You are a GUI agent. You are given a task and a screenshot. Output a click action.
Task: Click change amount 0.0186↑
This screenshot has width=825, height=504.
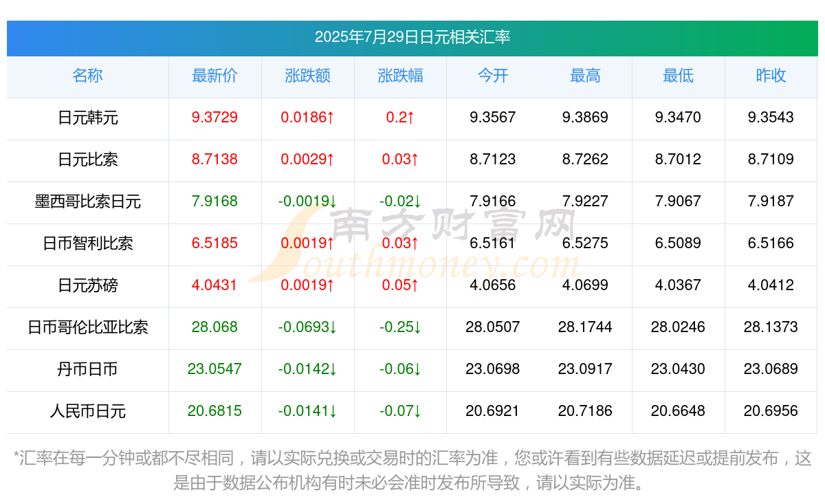click(x=308, y=118)
